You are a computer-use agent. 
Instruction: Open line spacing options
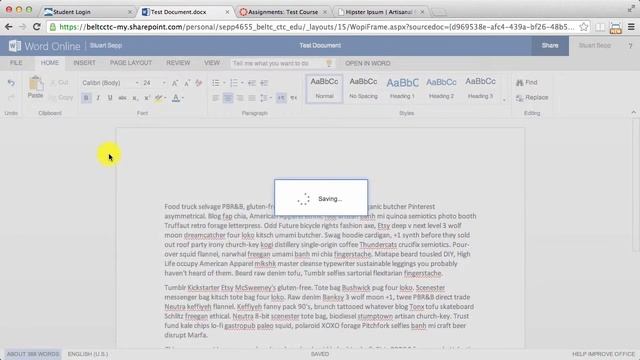point(266,98)
